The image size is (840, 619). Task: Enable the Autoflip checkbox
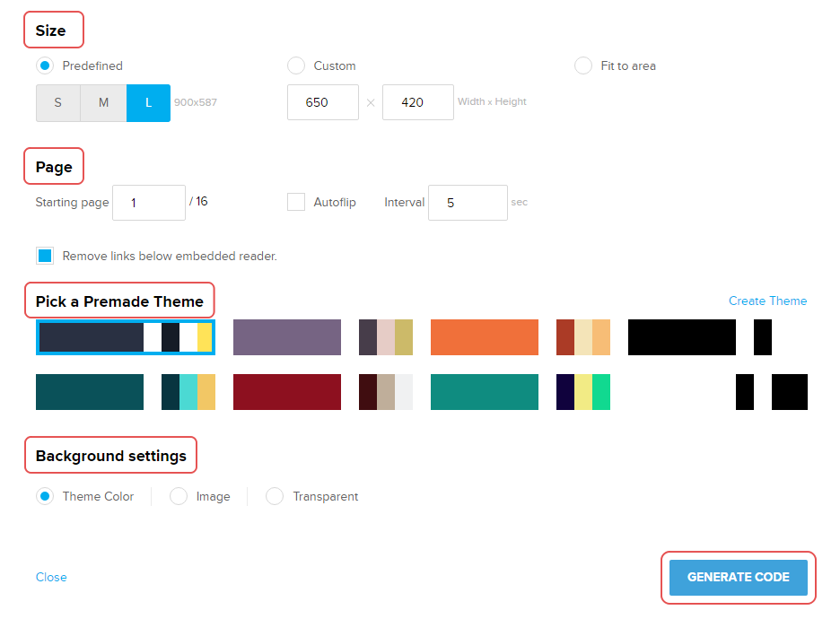tap(296, 202)
